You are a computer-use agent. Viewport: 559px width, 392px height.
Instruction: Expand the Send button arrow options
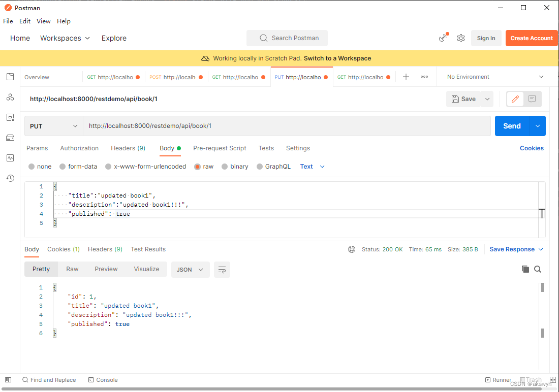(538, 126)
